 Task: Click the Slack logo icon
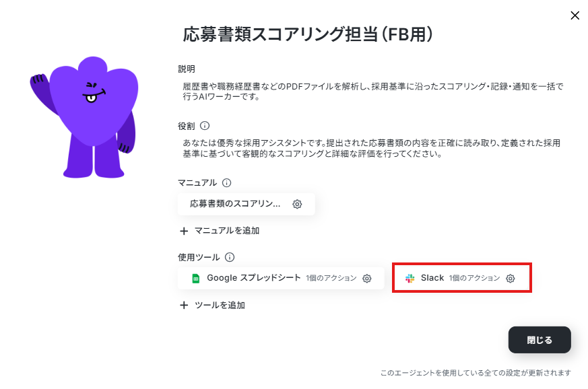[410, 279]
